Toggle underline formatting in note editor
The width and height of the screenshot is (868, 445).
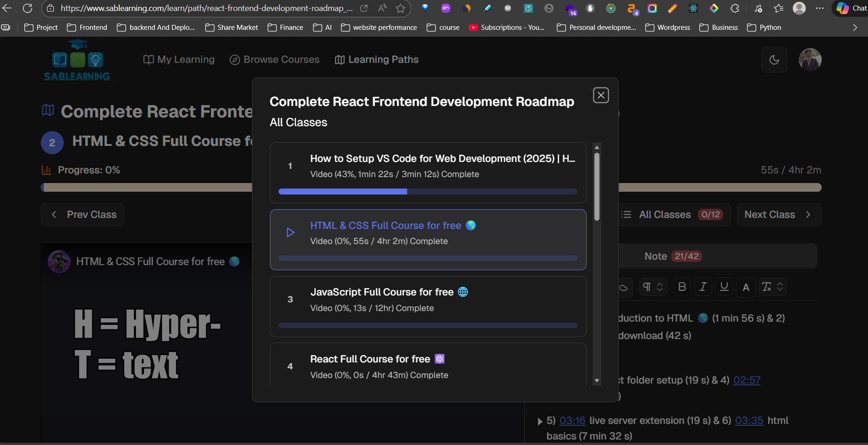(724, 287)
